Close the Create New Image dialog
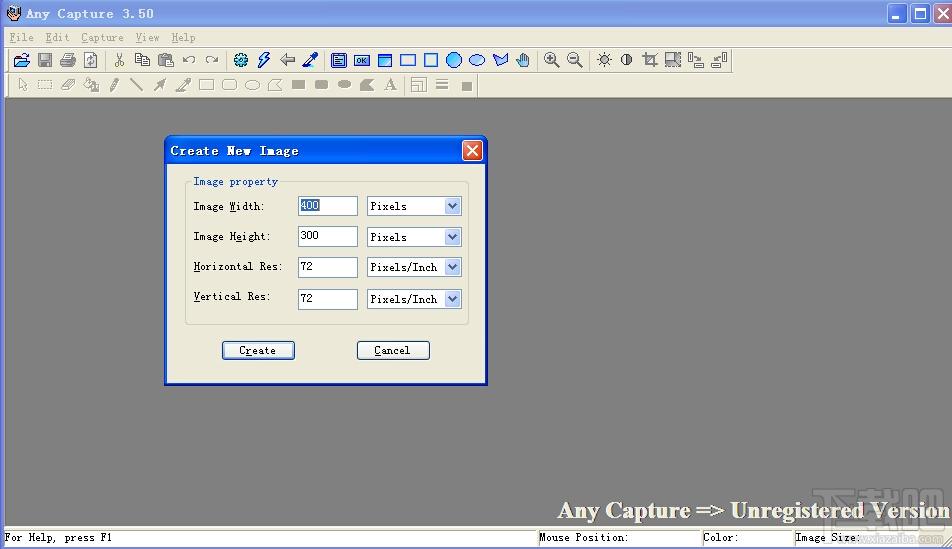Viewport: 952px width, 549px height. click(x=472, y=151)
